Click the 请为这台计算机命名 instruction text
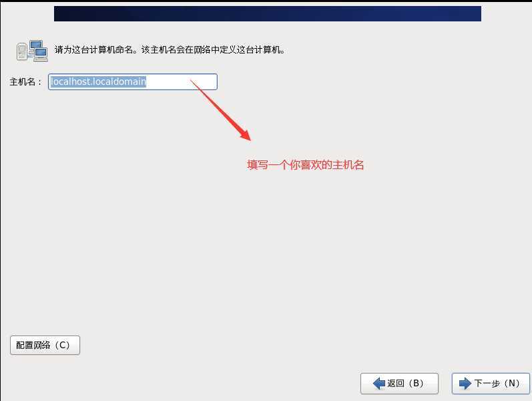This screenshot has height=401, width=532. click(x=170, y=50)
